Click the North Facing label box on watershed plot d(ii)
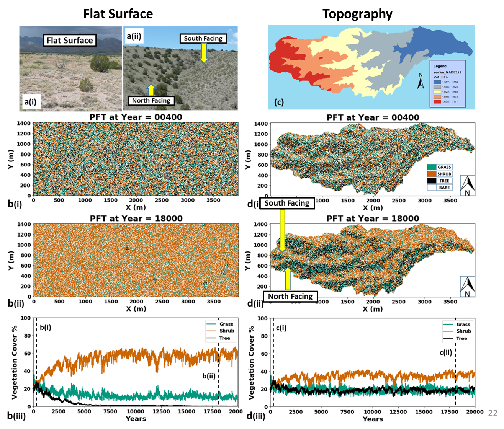The image size is (504, 429). 290,296
